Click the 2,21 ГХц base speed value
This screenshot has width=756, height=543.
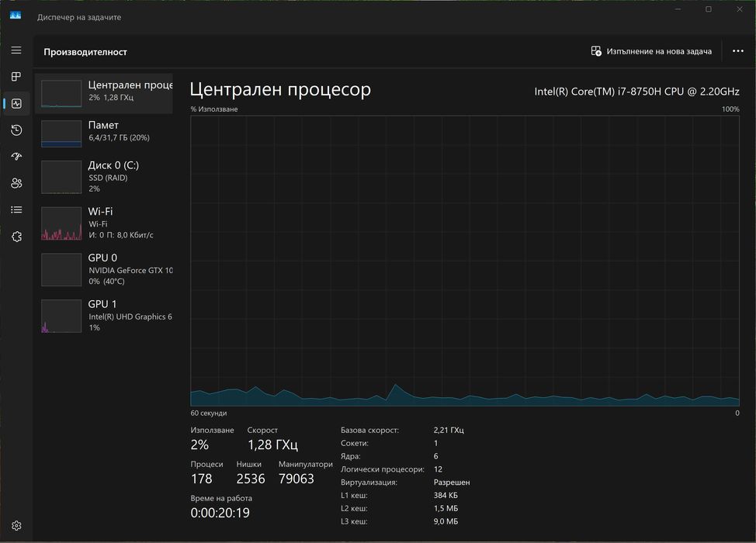pyautogui.click(x=449, y=430)
